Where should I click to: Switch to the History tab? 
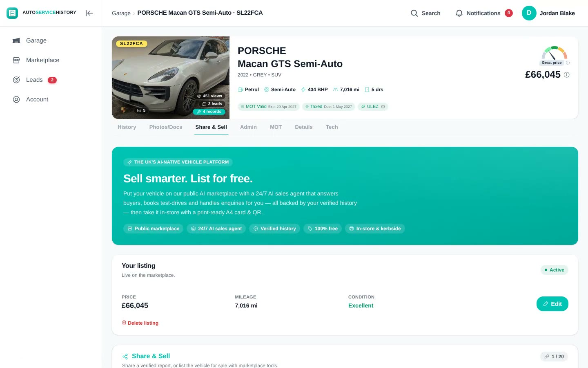pyautogui.click(x=127, y=127)
